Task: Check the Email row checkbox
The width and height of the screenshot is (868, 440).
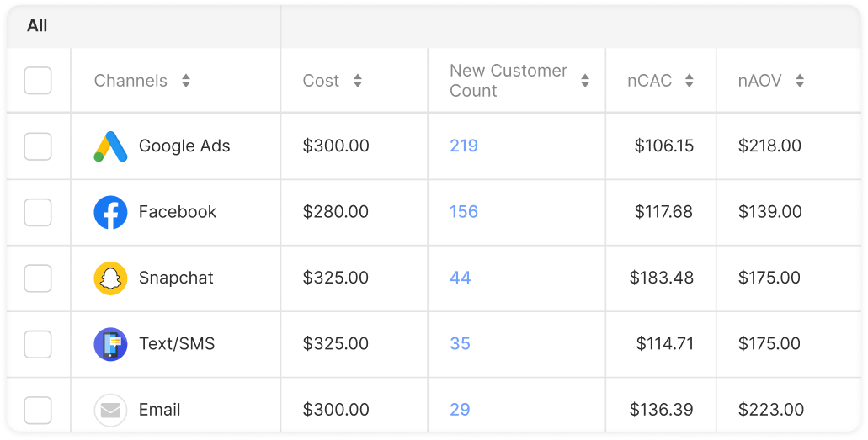Action: coord(38,410)
